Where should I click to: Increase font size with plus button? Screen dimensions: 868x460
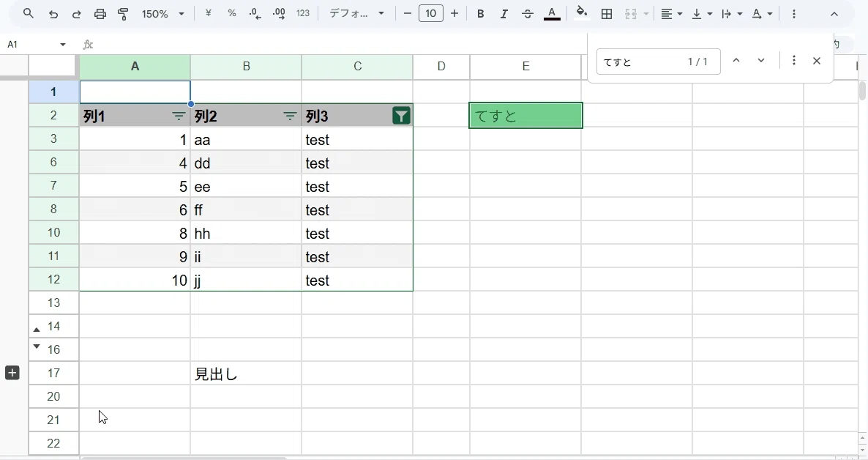pyautogui.click(x=454, y=14)
